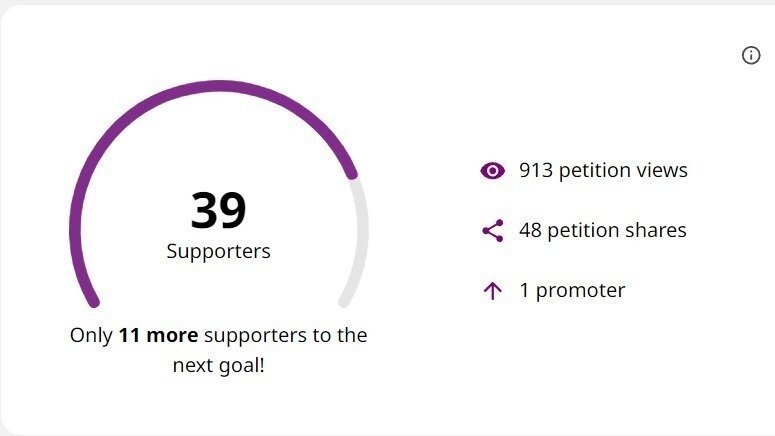
Task: Click the "Only" word in the goal message
Action: (x=91, y=335)
